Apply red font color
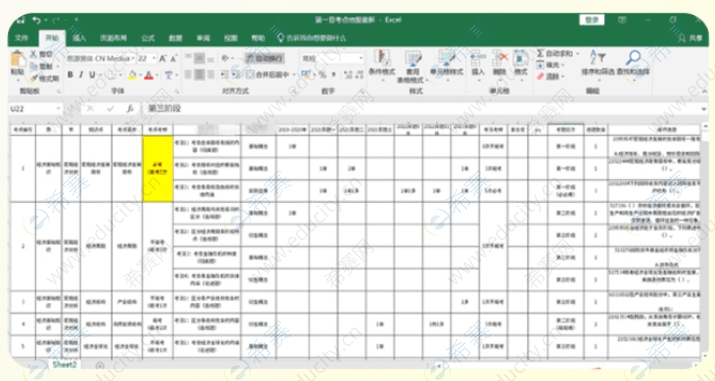Viewport: 715px width, 381px height. (149, 75)
